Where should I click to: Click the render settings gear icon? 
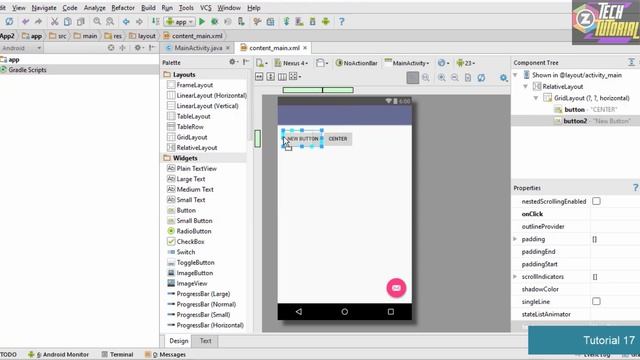[x=504, y=78]
